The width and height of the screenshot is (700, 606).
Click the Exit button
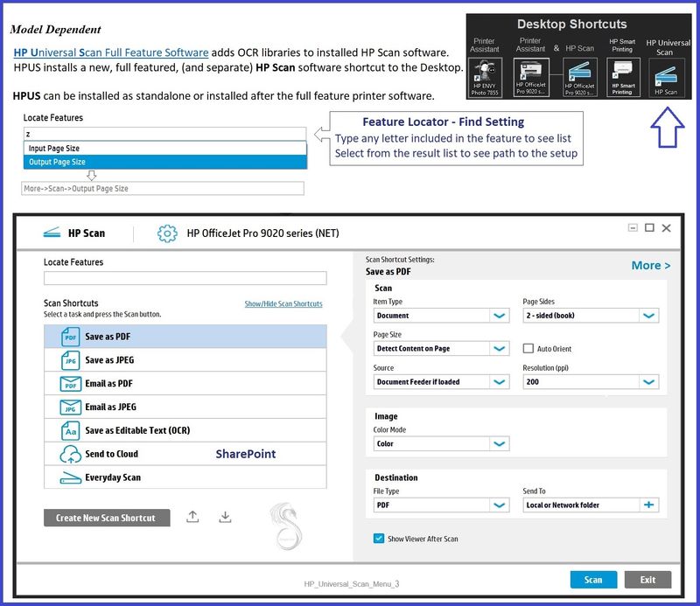click(x=647, y=580)
